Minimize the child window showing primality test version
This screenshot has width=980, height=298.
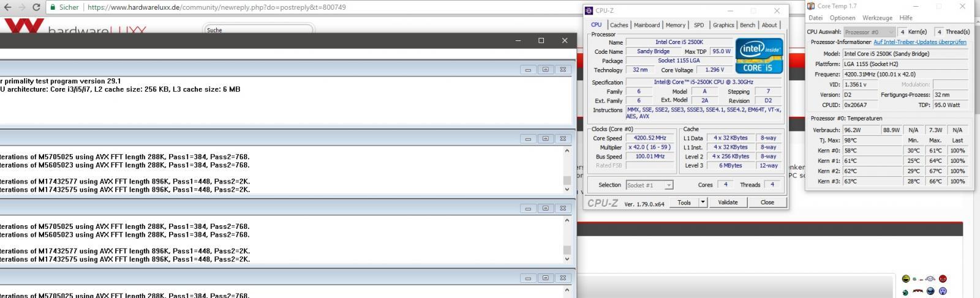[528, 70]
